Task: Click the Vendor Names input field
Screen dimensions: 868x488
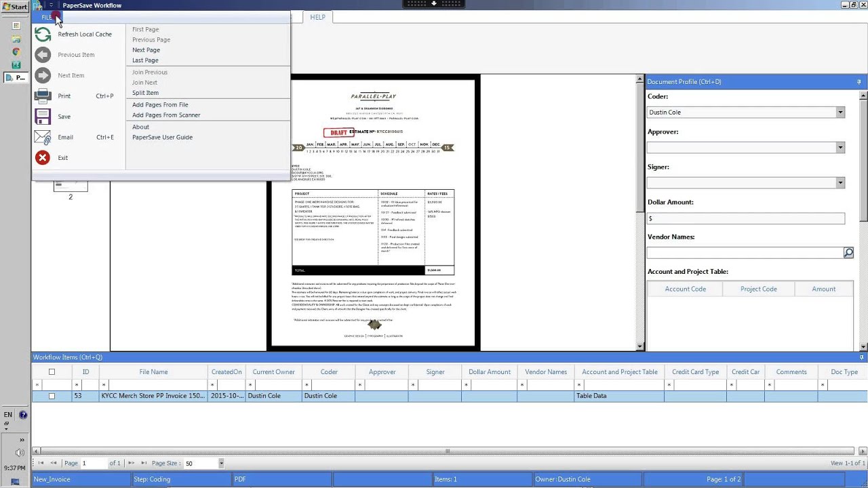Action: click(745, 253)
